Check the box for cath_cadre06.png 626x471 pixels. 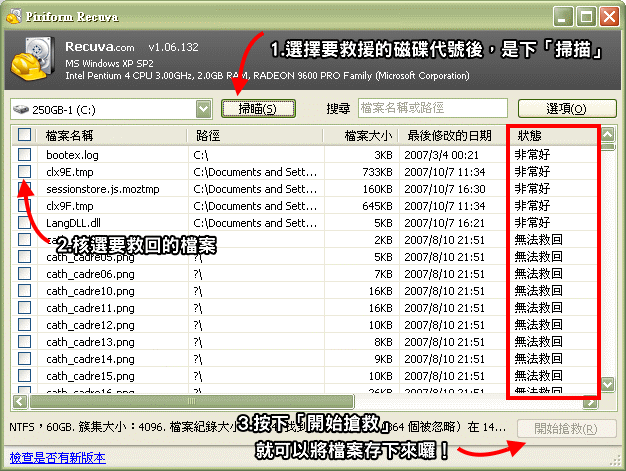24,274
